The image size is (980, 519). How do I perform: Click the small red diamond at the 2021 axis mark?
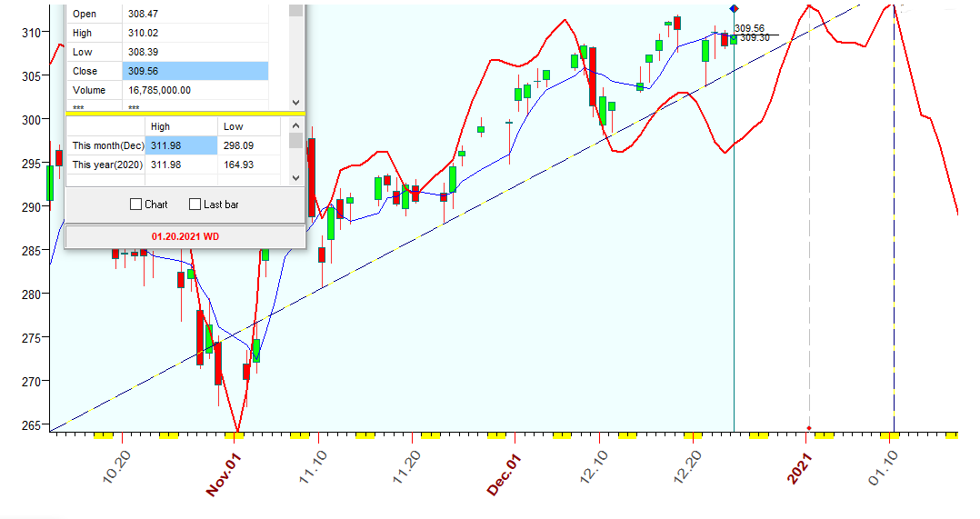pyautogui.click(x=809, y=426)
